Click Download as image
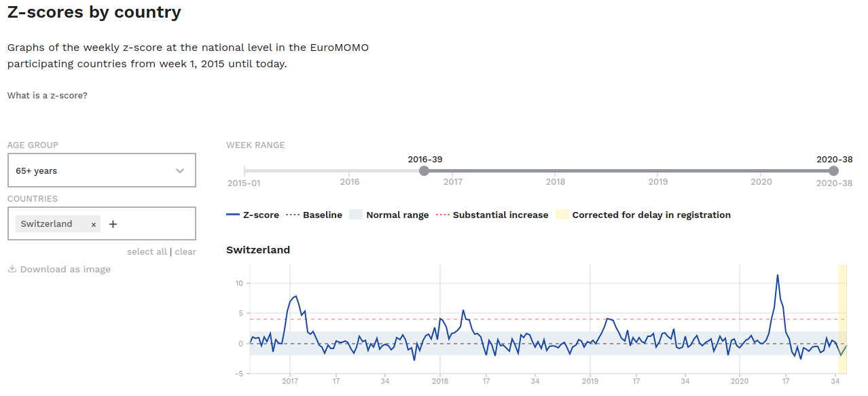Image resolution: width=868 pixels, height=396 pixels. tap(65, 270)
